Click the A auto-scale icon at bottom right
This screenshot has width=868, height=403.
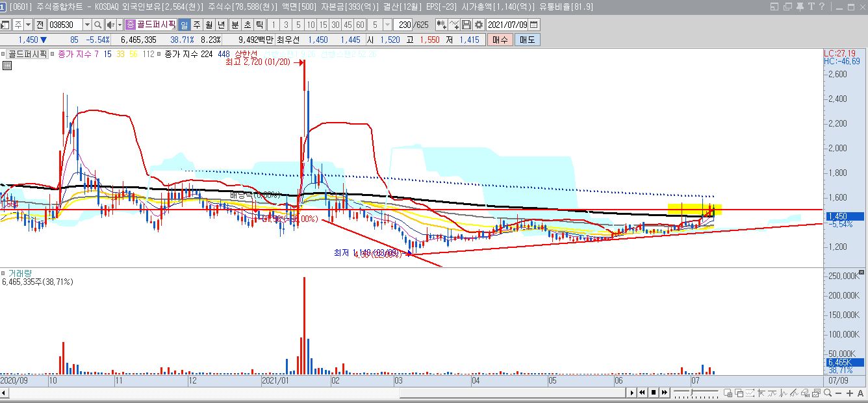pos(860,393)
